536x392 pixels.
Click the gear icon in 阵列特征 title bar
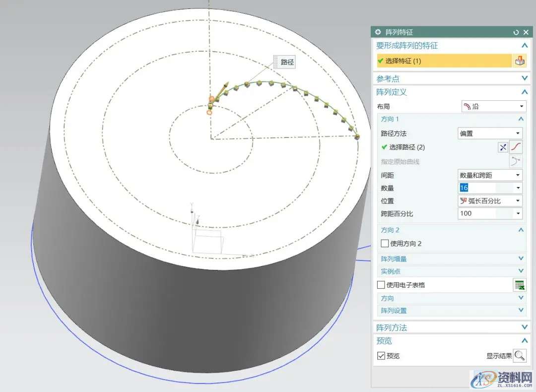click(x=378, y=32)
